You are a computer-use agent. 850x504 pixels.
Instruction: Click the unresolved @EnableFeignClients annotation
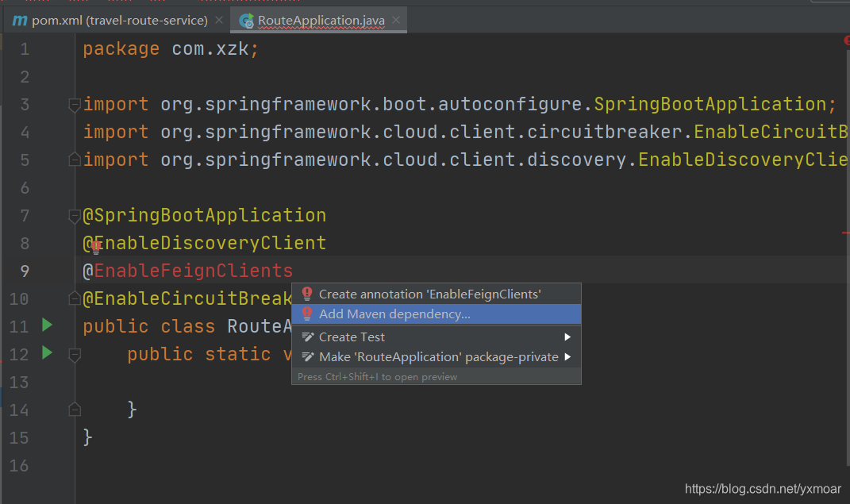187,271
